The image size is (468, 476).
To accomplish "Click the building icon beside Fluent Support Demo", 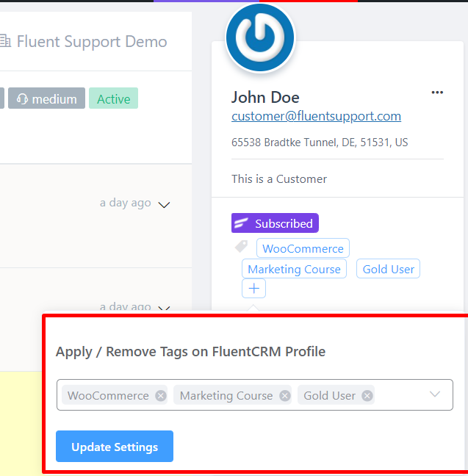I will pyautogui.click(x=5, y=41).
